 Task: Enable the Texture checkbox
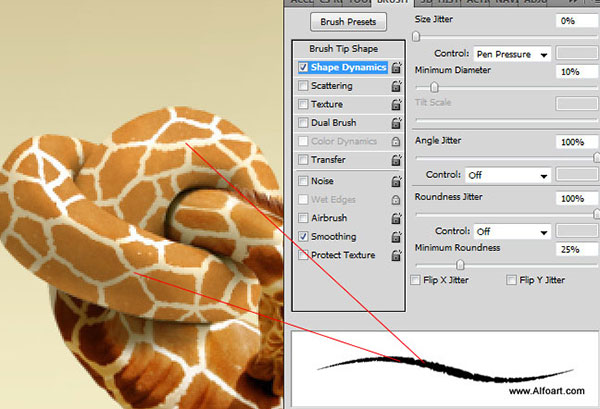pos(303,104)
